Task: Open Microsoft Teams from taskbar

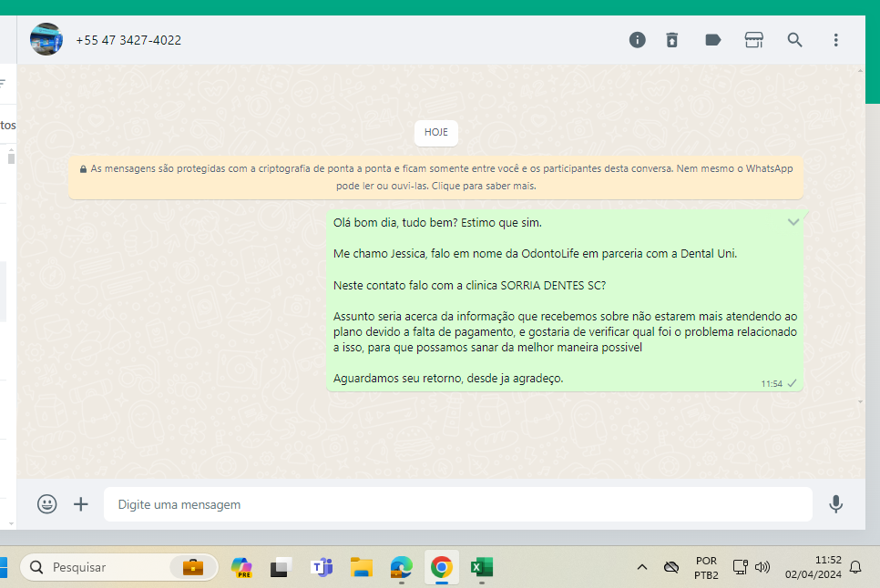Action: click(x=322, y=567)
